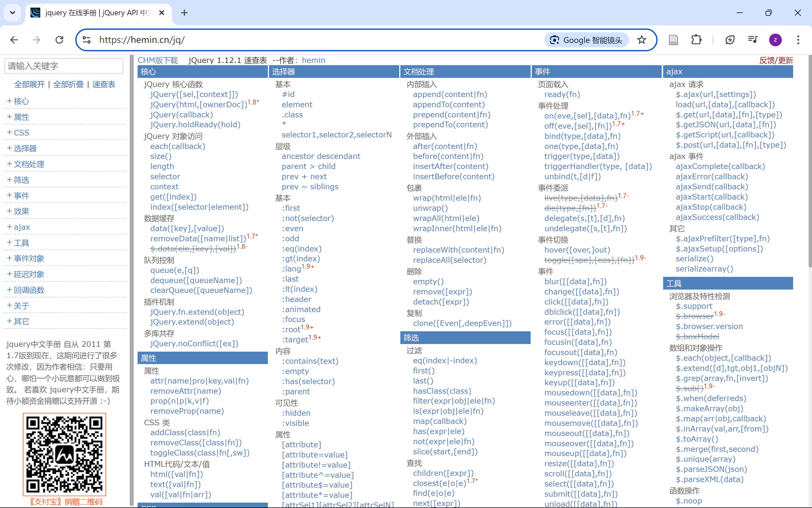Click 全部折叠 to collapse all
Viewport: 812px width, 508px height.
click(69, 84)
